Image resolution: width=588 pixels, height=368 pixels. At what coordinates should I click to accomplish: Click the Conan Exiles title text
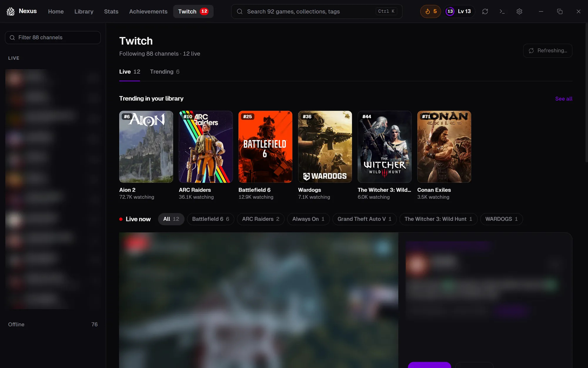434,190
